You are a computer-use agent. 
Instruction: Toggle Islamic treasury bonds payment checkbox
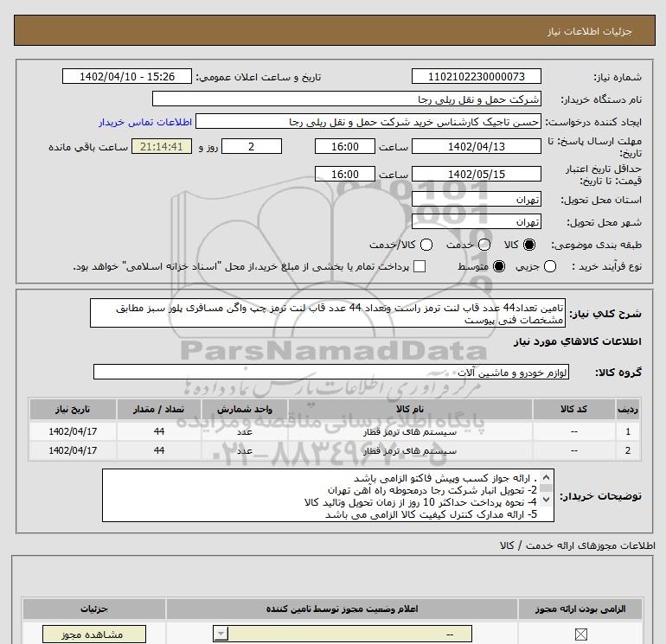(x=419, y=266)
